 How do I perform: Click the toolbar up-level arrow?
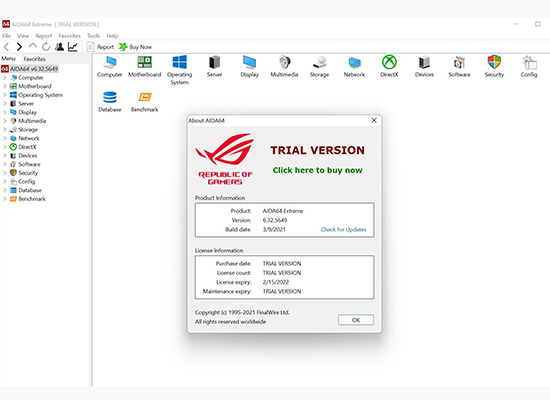coord(32,46)
